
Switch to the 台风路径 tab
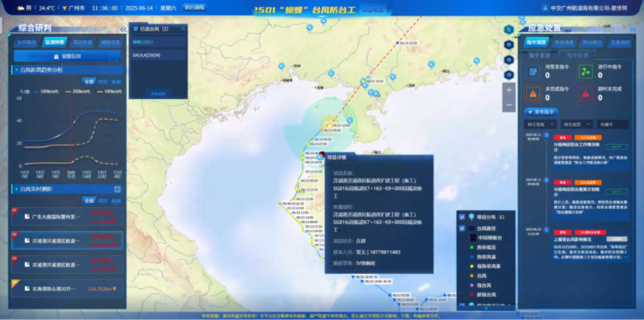(x=27, y=42)
